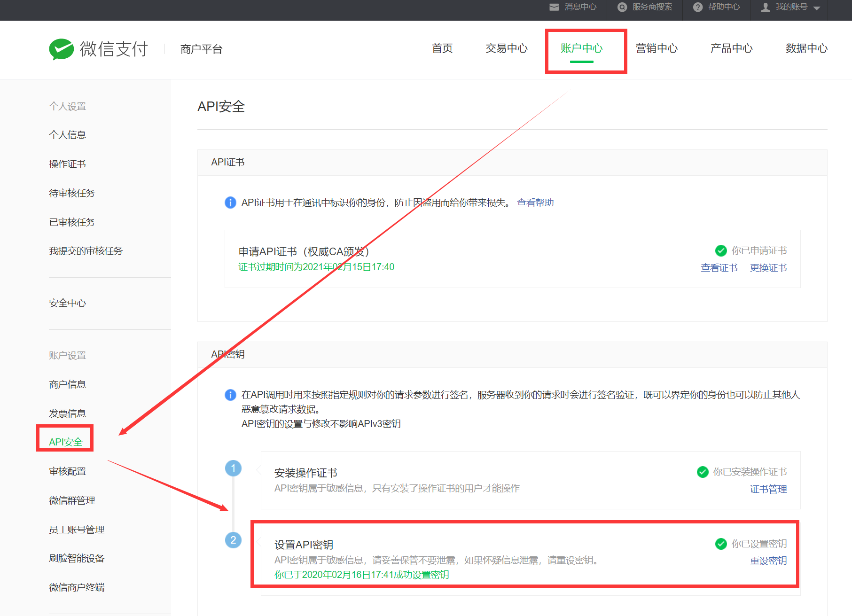852x616 pixels.
Task: Open the message center envelope icon
Action: (554, 7)
